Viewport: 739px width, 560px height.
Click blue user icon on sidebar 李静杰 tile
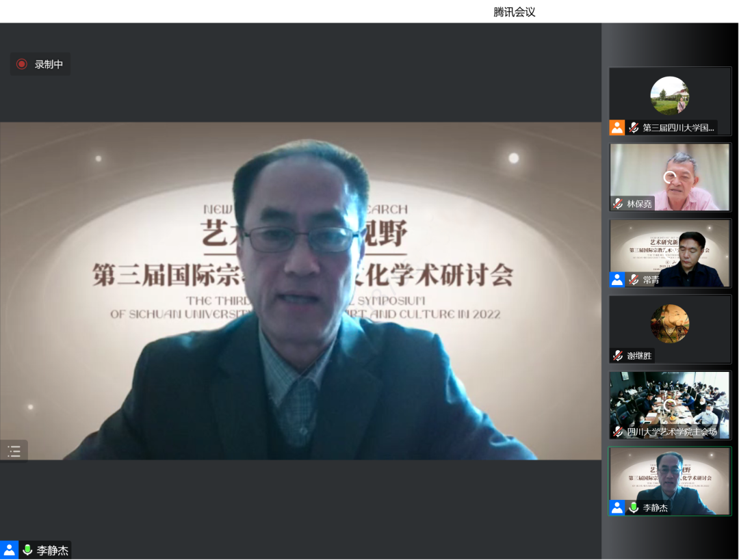pos(617,507)
